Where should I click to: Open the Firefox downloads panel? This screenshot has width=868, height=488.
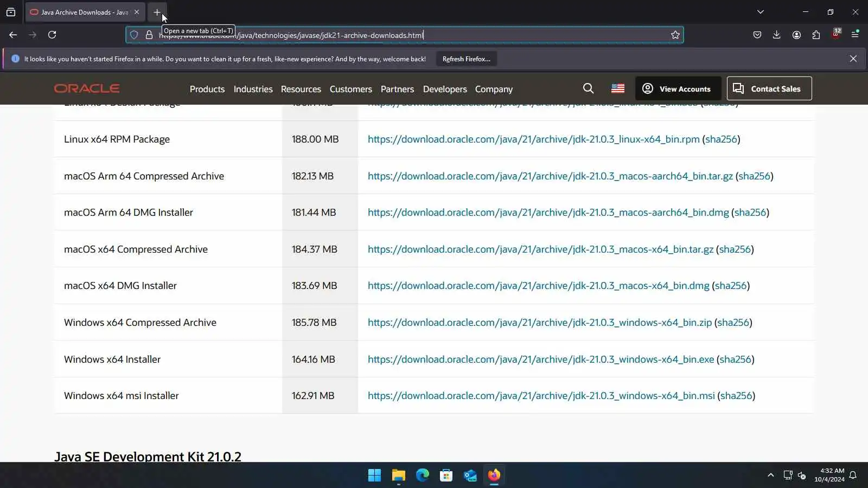tap(777, 35)
